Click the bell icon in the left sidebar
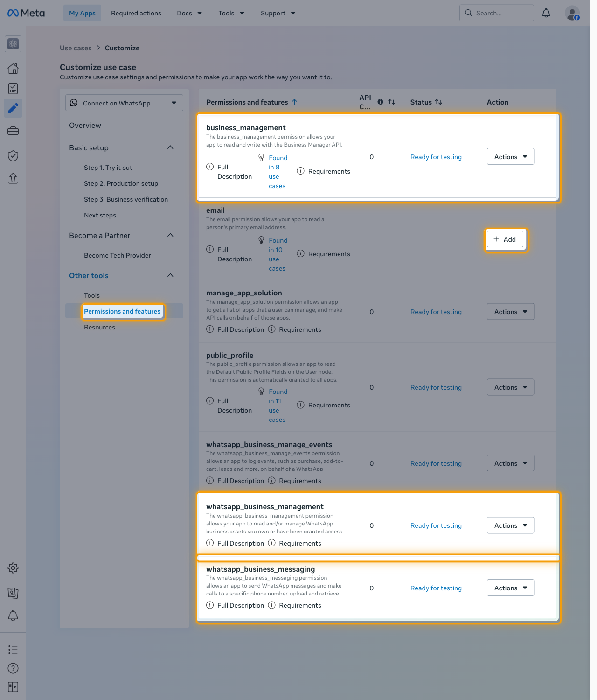The height and width of the screenshot is (700, 597). tap(13, 616)
